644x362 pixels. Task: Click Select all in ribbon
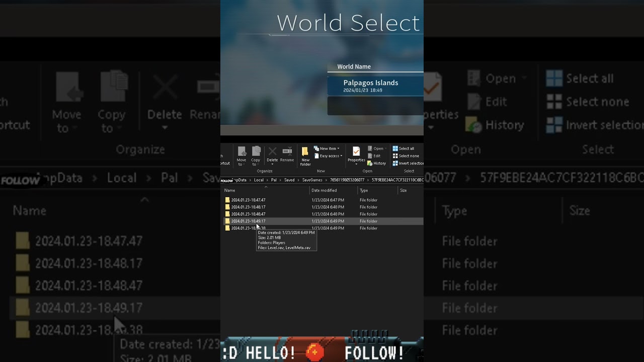(x=403, y=149)
